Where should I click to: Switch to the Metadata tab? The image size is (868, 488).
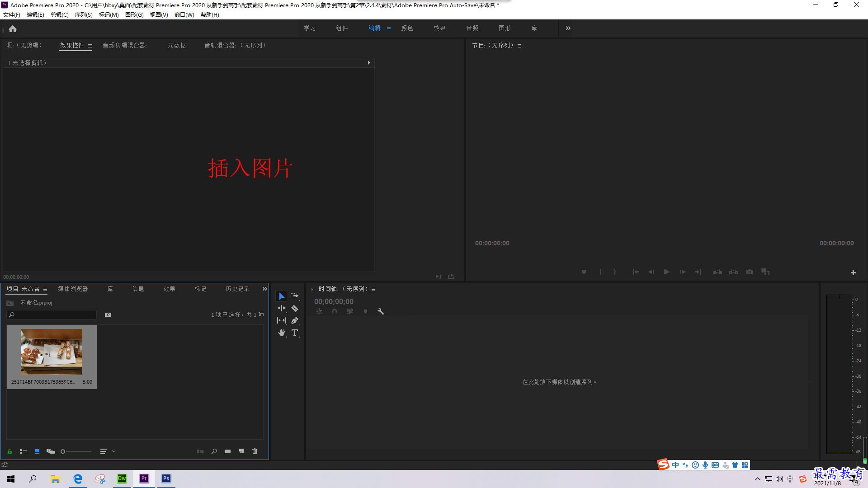coord(177,45)
